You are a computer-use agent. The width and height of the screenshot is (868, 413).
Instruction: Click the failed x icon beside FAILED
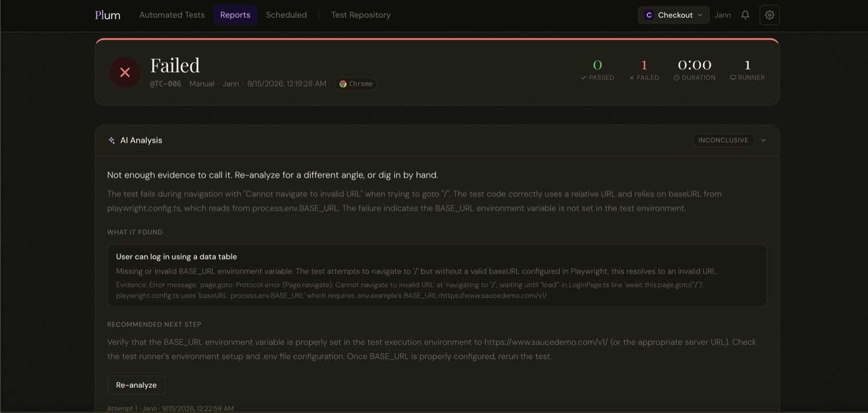click(631, 78)
